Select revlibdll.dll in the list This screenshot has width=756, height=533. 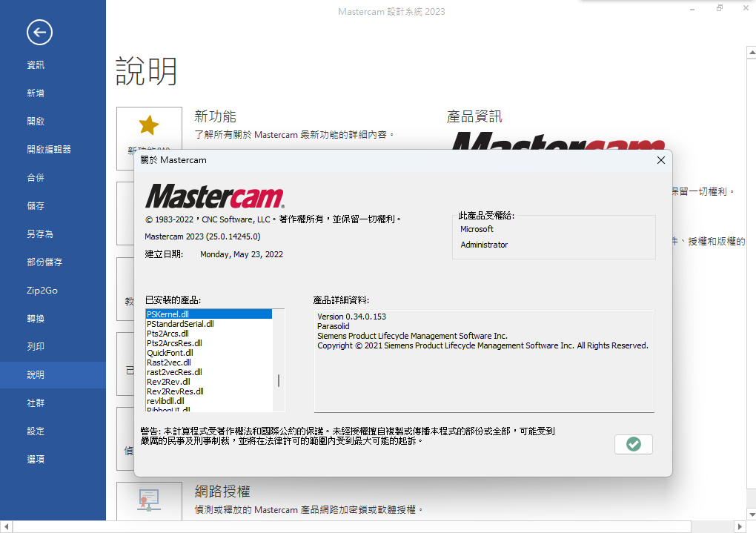209,401
